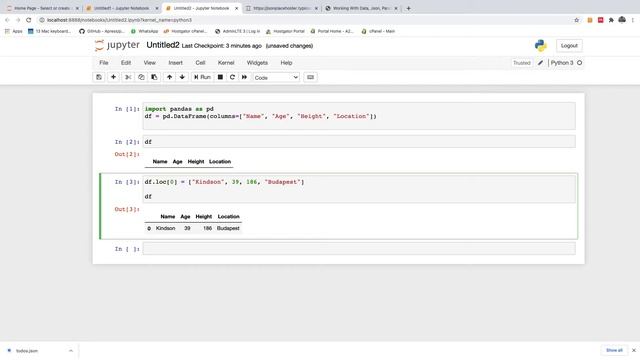This screenshot has width=640, height=360.
Task: Click the Jupyter logo
Action: 117,45
